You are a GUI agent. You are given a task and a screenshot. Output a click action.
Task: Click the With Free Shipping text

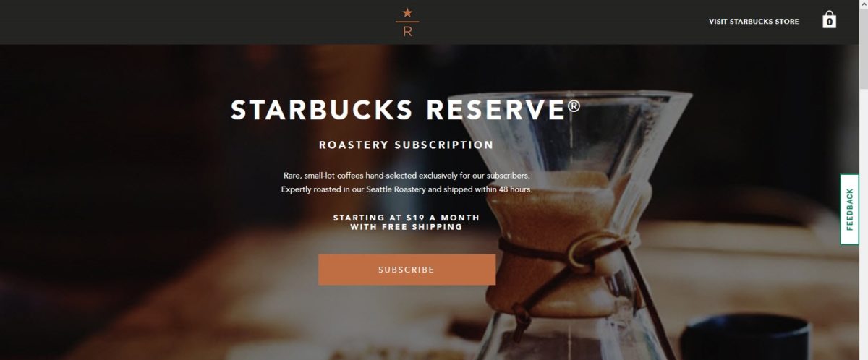coord(407,227)
